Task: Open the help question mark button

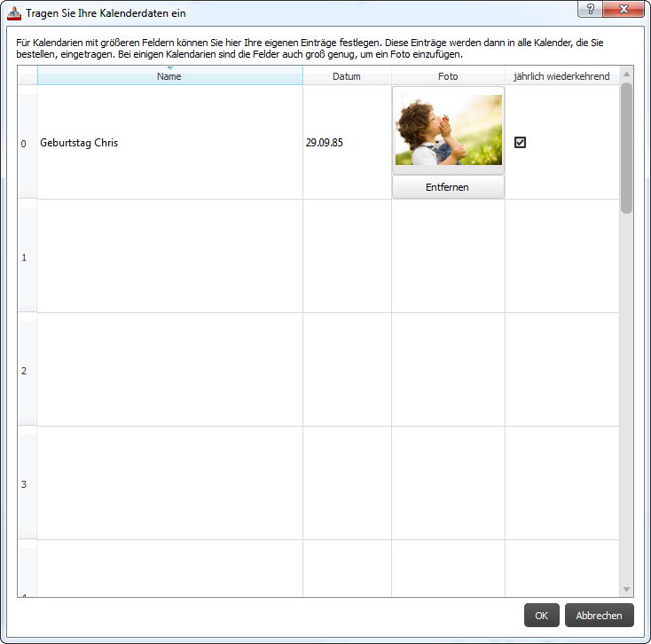Action: pos(590,9)
